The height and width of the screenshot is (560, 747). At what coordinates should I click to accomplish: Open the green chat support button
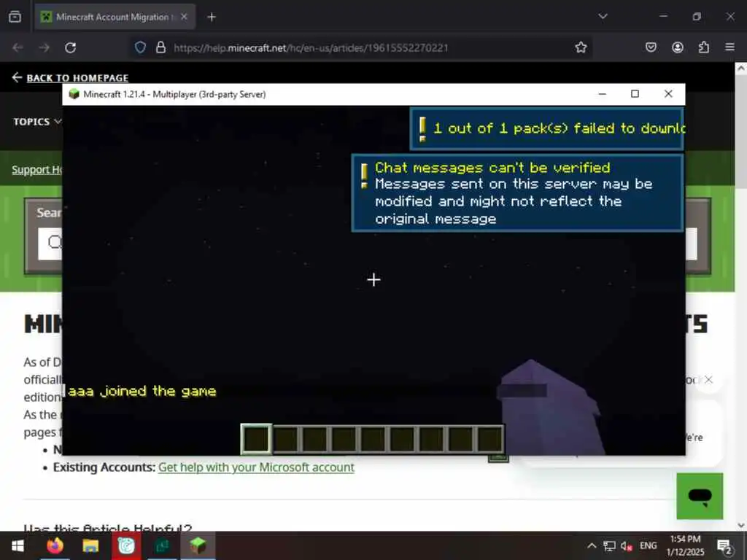700,496
